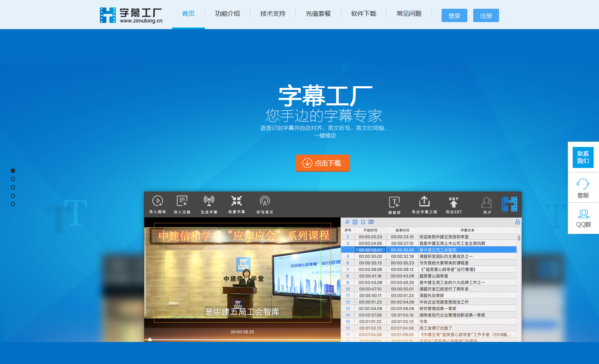
Task: Select the first carousel dot indicator
Action: [13, 171]
